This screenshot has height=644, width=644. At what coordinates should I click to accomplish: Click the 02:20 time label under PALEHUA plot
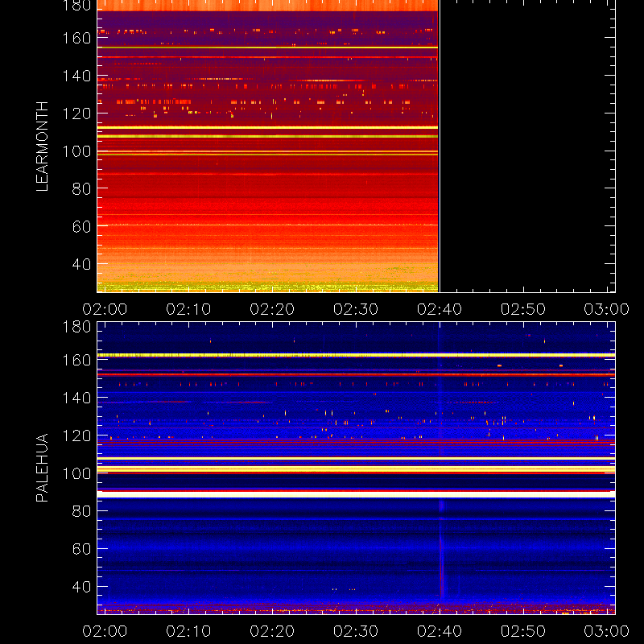click(x=272, y=631)
